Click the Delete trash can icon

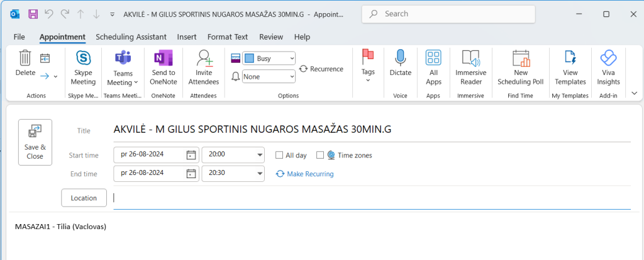pyautogui.click(x=25, y=59)
